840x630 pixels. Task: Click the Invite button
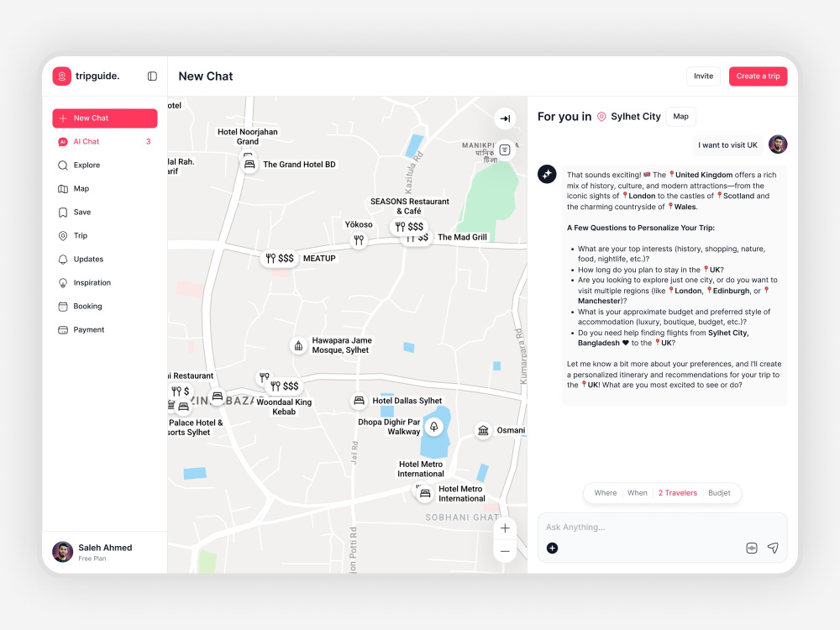703,76
